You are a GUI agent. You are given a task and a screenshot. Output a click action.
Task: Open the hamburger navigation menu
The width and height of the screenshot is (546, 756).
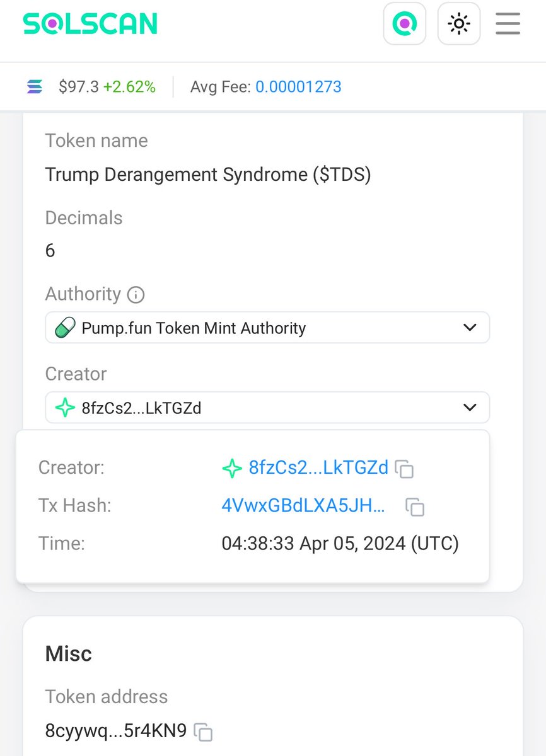point(508,24)
